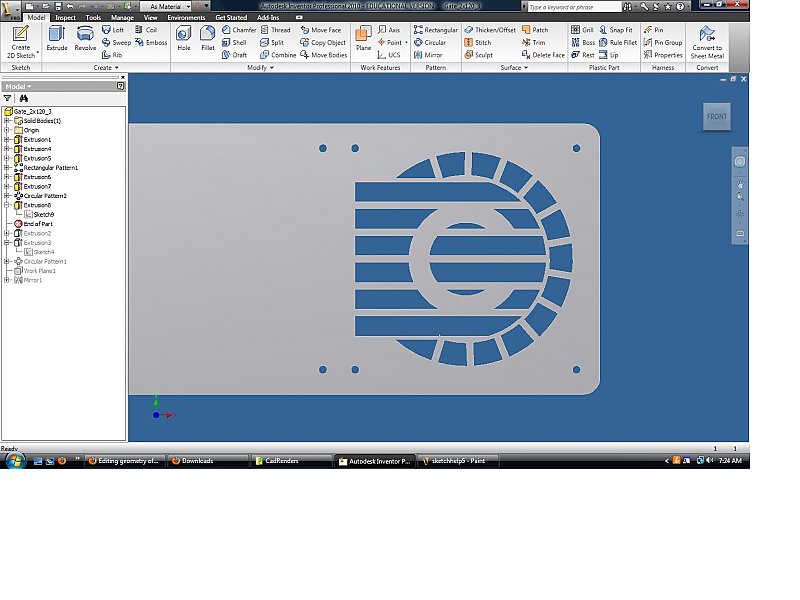The width and height of the screenshot is (800, 600).
Task: Open the Move Face tool
Action: (x=321, y=30)
